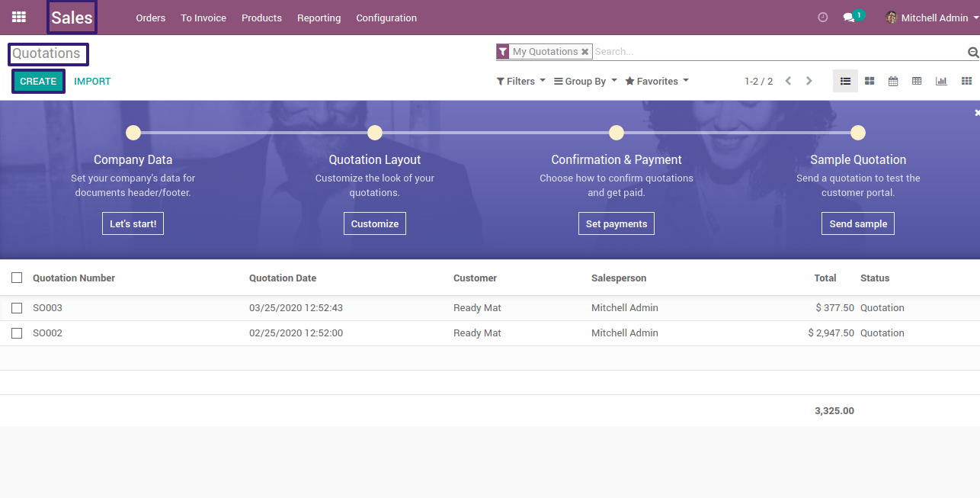Viewport: 980px width, 498px height.
Task: Switch to kanban view
Action: pos(870,81)
